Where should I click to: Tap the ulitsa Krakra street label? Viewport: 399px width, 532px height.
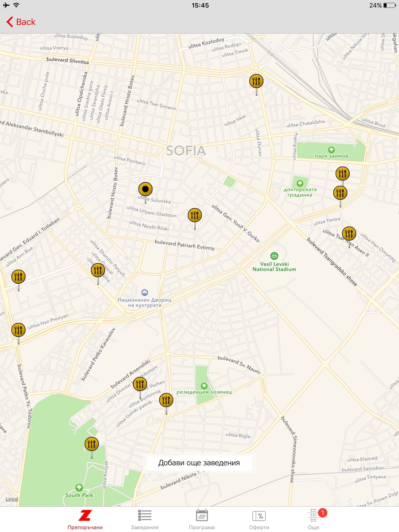tap(295, 146)
